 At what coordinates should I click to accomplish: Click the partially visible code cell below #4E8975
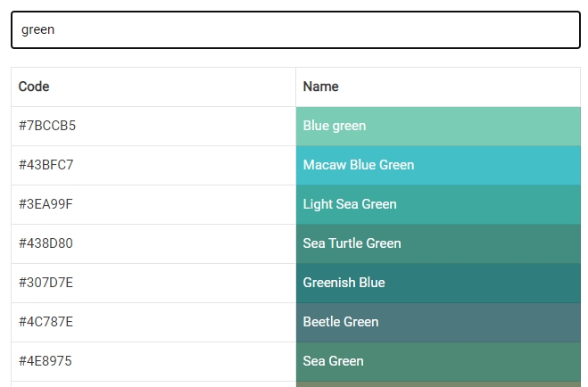153,384
